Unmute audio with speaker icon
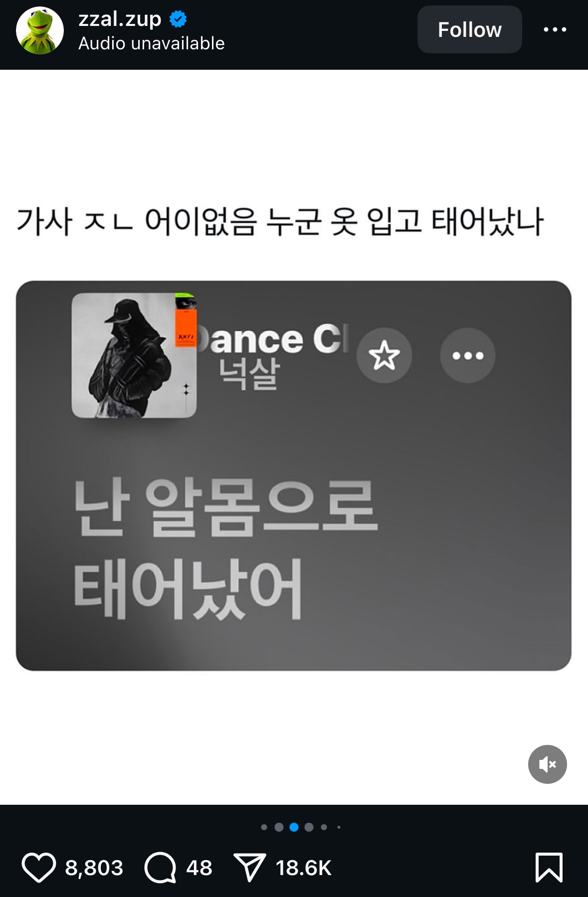This screenshot has width=588, height=897. tap(548, 764)
